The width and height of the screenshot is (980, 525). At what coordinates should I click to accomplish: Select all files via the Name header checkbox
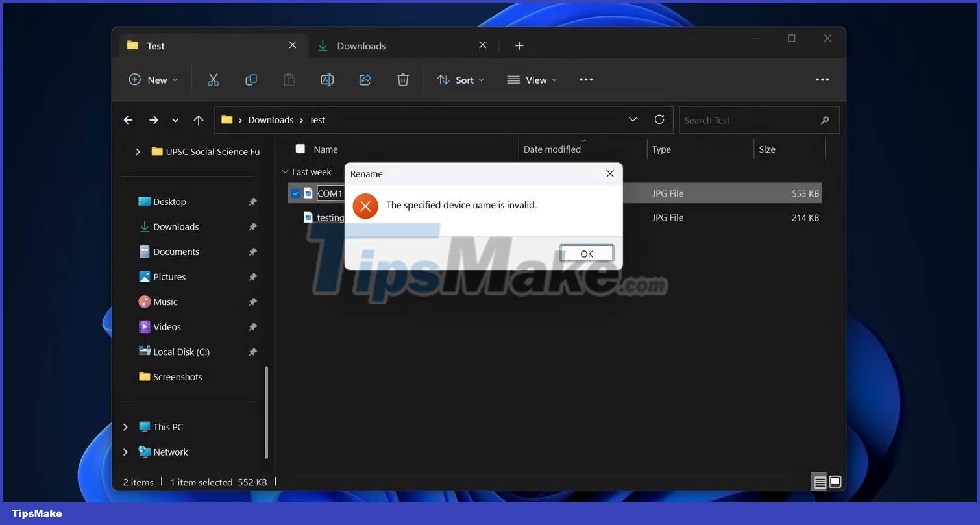coord(300,149)
